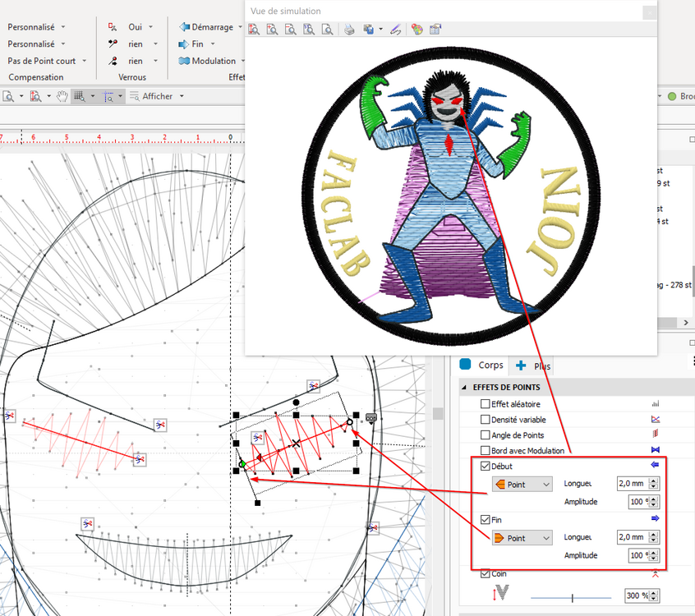Viewport: 695px width, 616px height.
Task: Toggle the grid zoom tool icon
Action: point(80,96)
